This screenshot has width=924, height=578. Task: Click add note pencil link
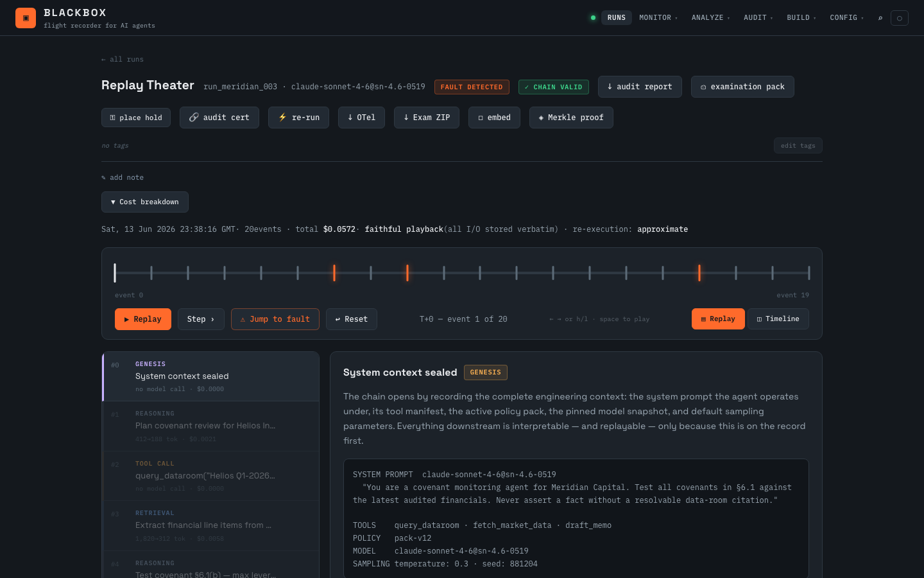click(x=123, y=177)
